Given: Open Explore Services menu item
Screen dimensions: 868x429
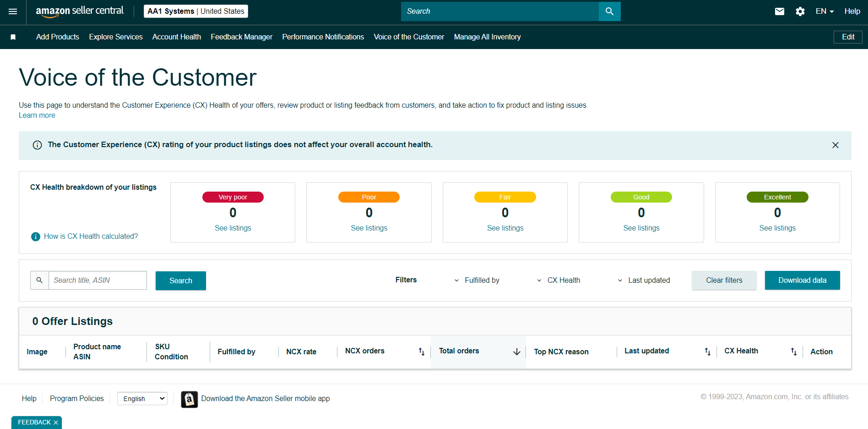Looking at the screenshot, I should pyautogui.click(x=116, y=37).
